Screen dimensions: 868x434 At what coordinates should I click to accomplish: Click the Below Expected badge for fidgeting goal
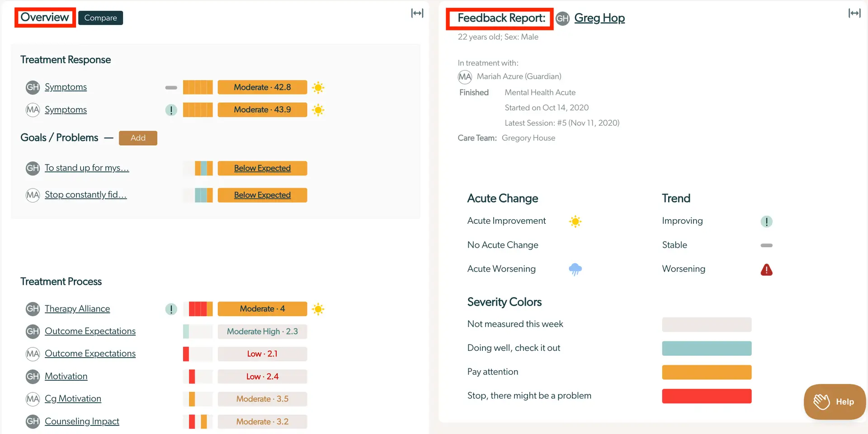pyautogui.click(x=262, y=195)
